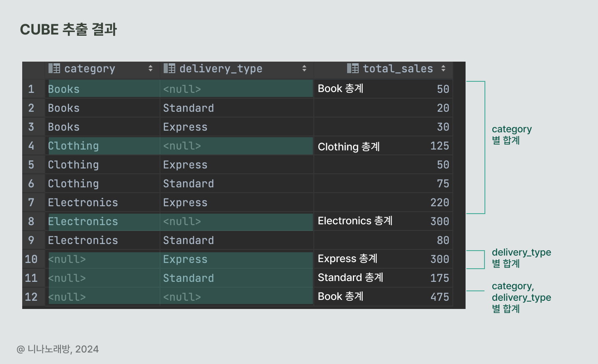
Task: Click total_sales value 75
Action: pos(443,184)
